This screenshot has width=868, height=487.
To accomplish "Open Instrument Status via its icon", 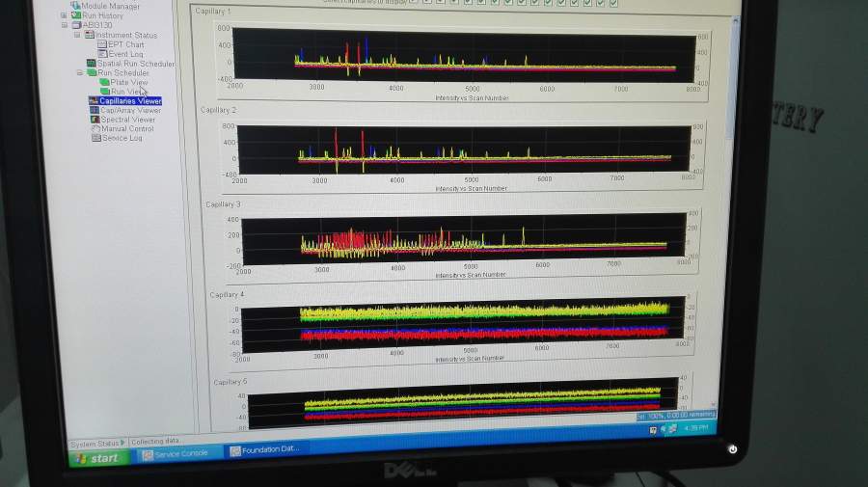I will 90,35.
